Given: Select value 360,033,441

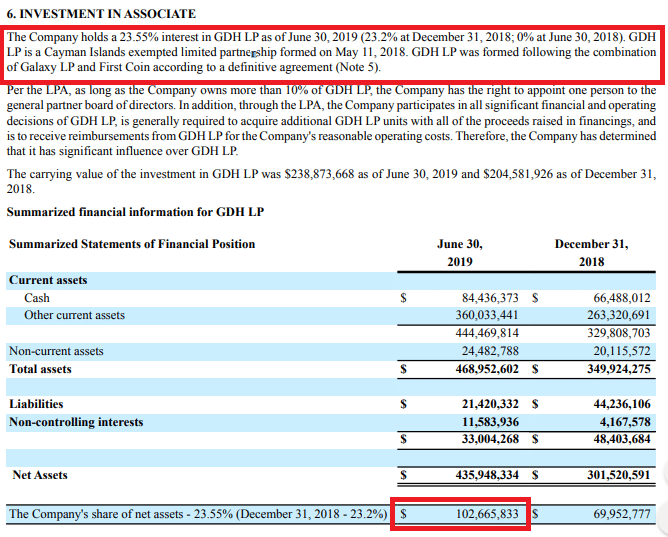Looking at the screenshot, I should pos(487,315).
